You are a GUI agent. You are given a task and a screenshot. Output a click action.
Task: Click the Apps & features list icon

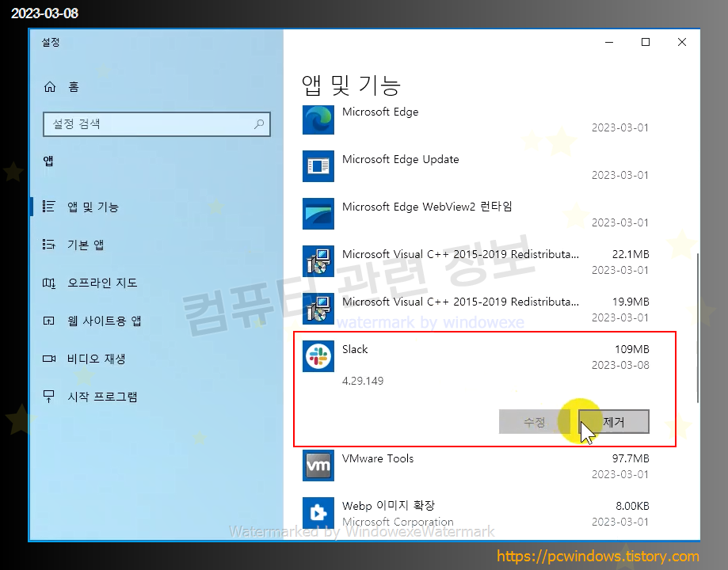[49, 207]
